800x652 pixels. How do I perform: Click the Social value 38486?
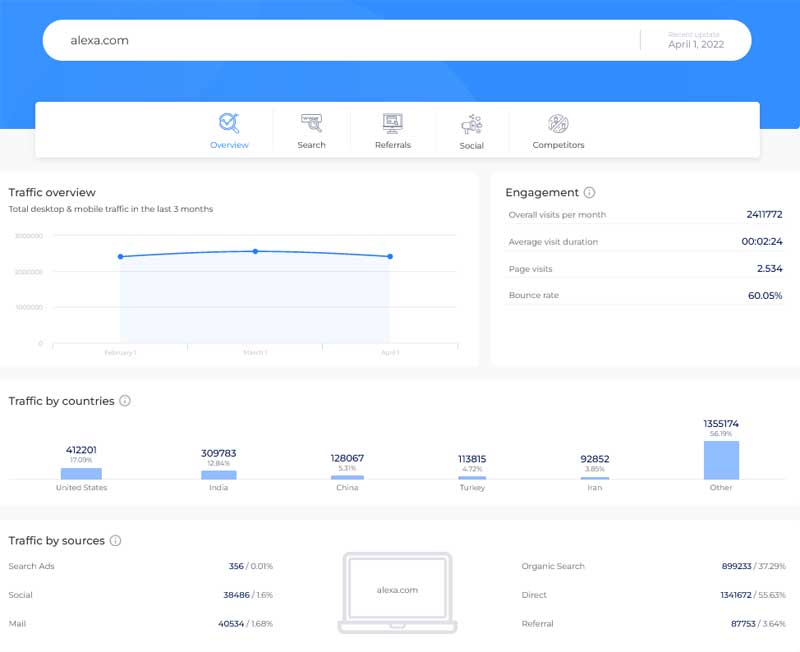(x=237, y=595)
